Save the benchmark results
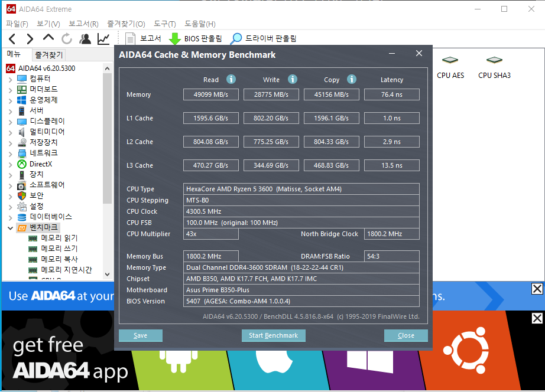 pyautogui.click(x=141, y=335)
